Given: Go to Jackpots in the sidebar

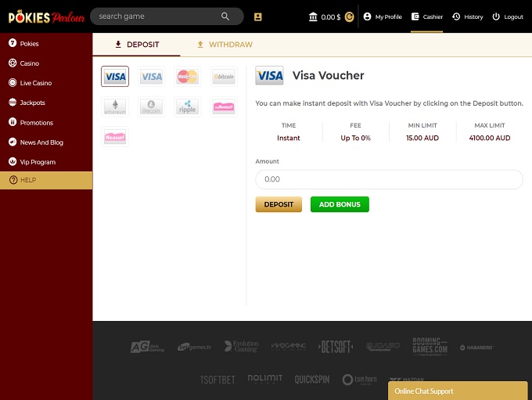Looking at the screenshot, I should (32, 103).
